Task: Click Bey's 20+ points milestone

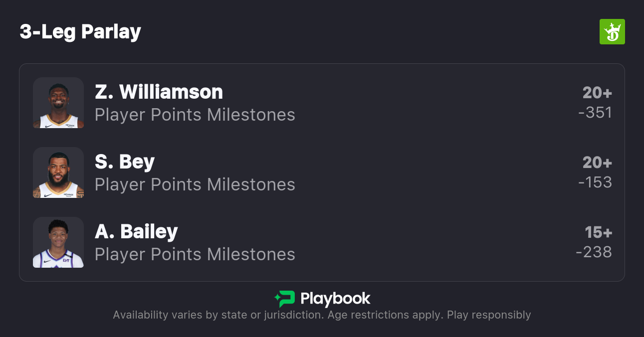Action: click(x=597, y=163)
